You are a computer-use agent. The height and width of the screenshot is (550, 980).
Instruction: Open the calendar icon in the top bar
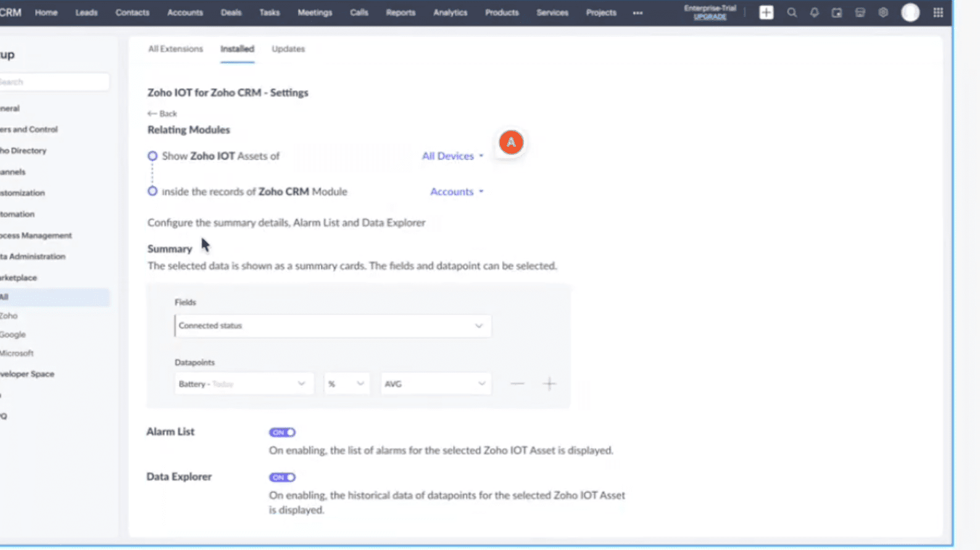point(837,12)
